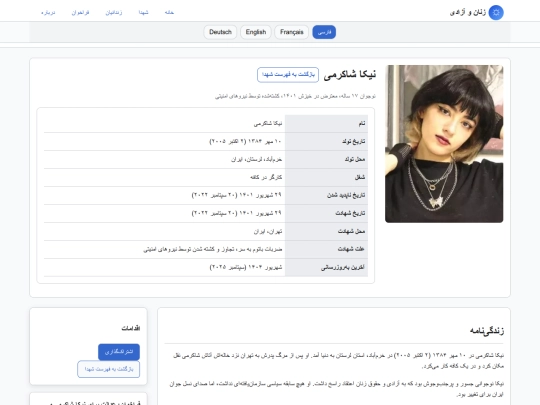Click the تاریخ تولد label cell
The width and height of the screenshot is (540, 405).
pyautogui.click(x=326, y=141)
